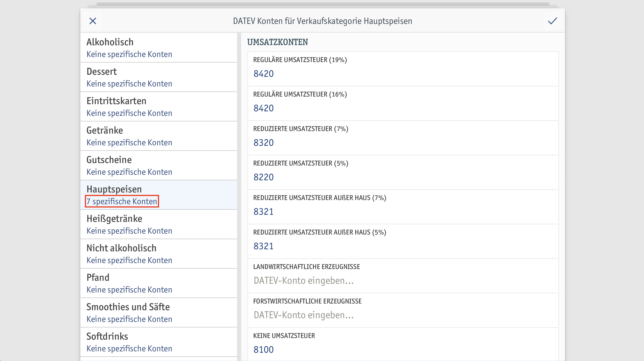Select the Gutscheine category
Screen dimensions: 644x361
click(158, 166)
